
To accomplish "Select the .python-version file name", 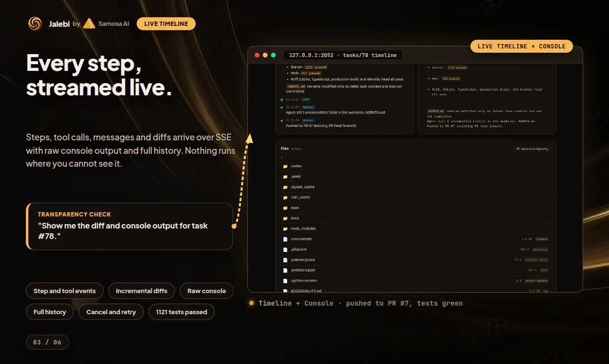I will point(304,281).
